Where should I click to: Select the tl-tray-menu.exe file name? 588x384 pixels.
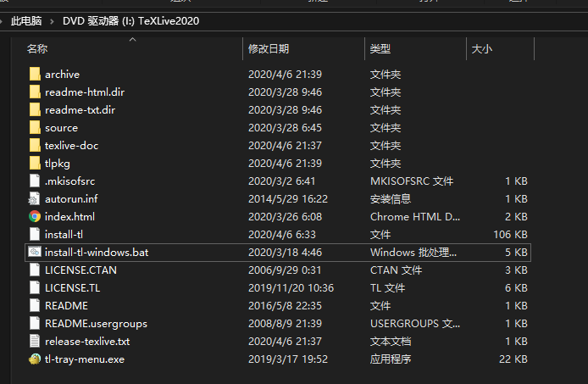click(x=85, y=359)
